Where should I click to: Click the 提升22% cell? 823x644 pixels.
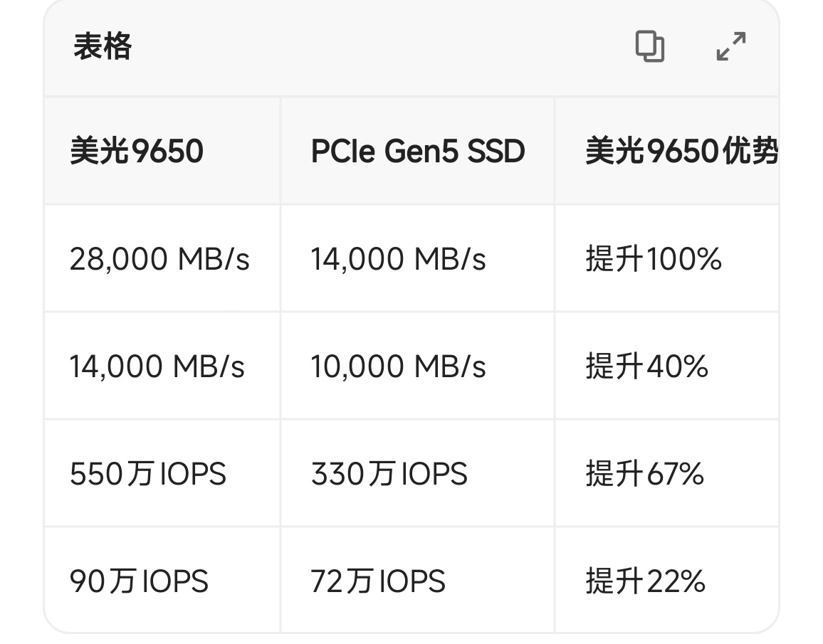645,581
